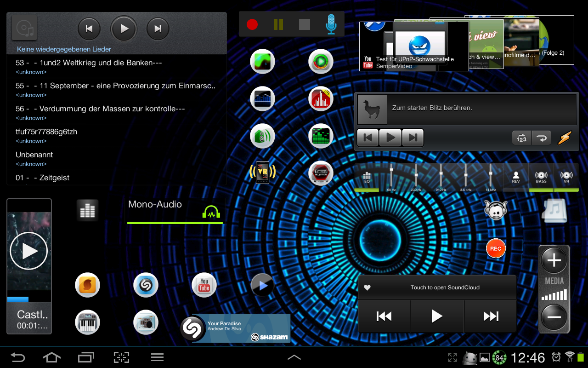The width and height of the screenshot is (588, 368).
Task: Tap the Winamp llama album art
Action: click(372, 109)
